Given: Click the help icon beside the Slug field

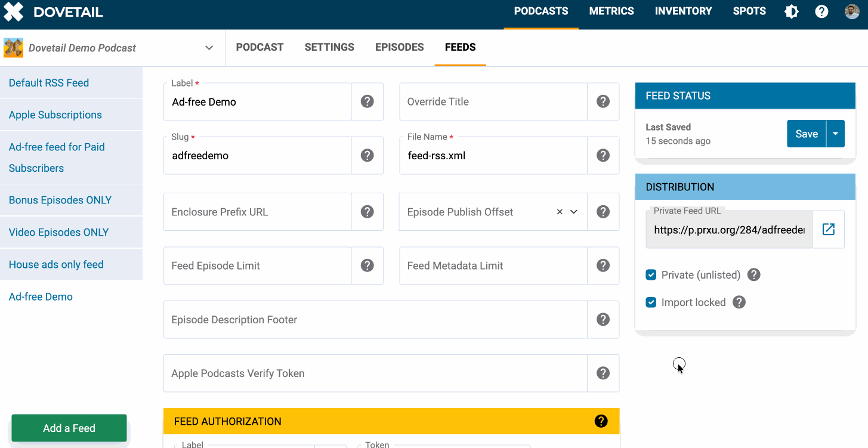Looking at the screenshot, I should (x=366, y=155).
